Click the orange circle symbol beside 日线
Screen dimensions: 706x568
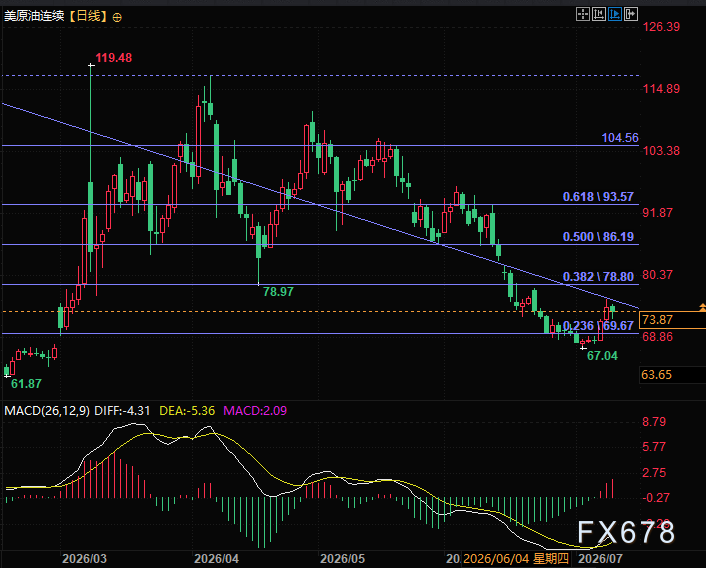[x=117, y=18]
